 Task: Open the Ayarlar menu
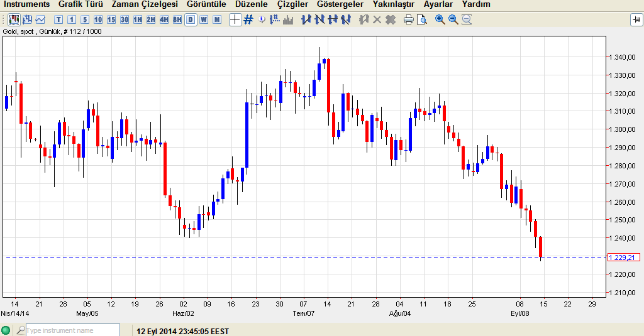coord(438,4)
